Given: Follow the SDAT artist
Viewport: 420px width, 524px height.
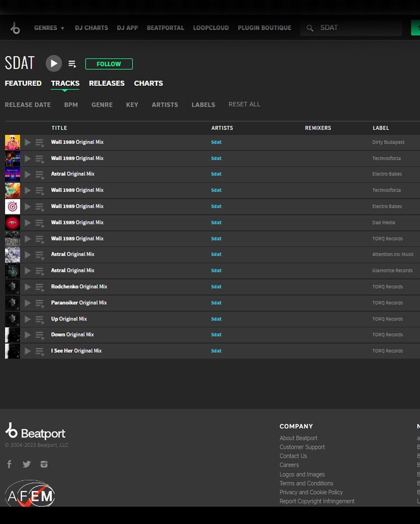Looking at the screenshot, I should pyautogui.click(x=109, y=64).
